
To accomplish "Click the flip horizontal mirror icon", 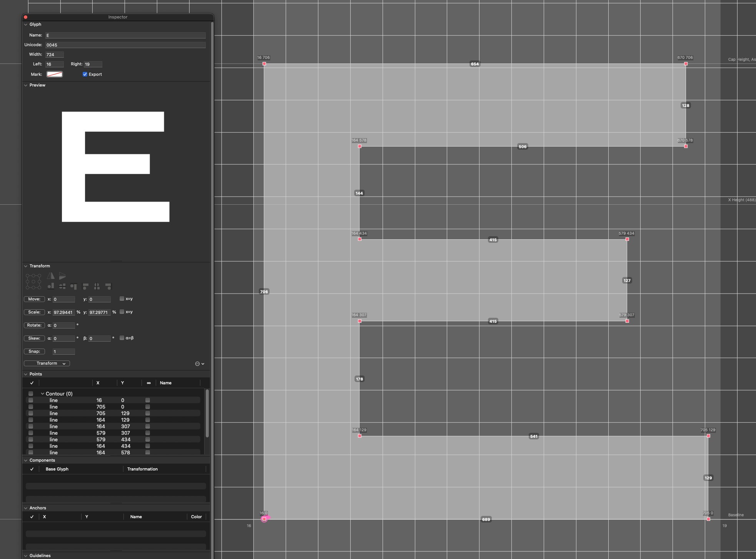I will pyautogui.click(x=51, y=276).
